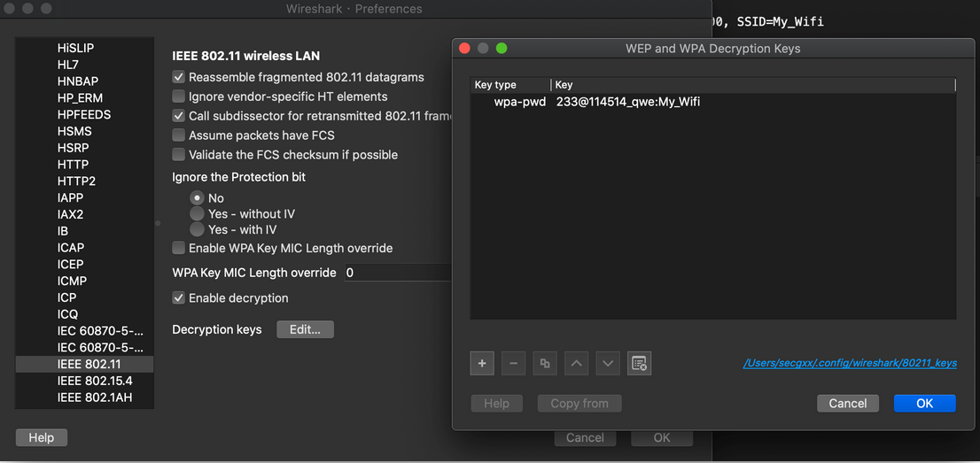The width and height of the screenshot is (980, 463).
Task: Click the Copy from button
Action: click(579, 404)
